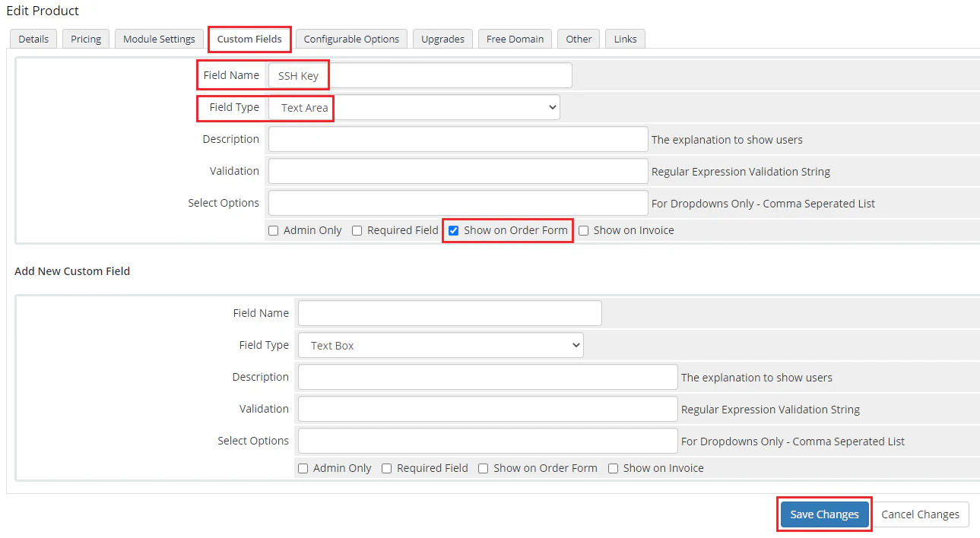
Task: Open the Upgrades tab
Action: pyautogui.click(x=442, y=39)
